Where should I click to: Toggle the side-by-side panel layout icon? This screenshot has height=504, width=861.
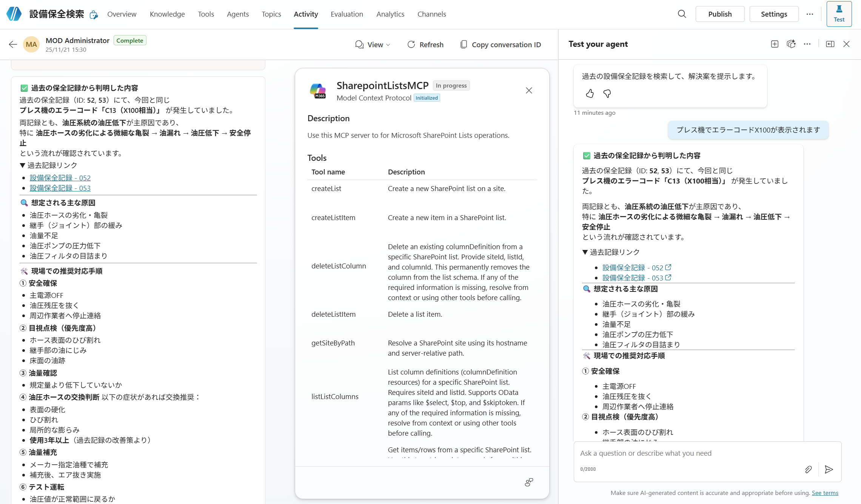(830, 44)
